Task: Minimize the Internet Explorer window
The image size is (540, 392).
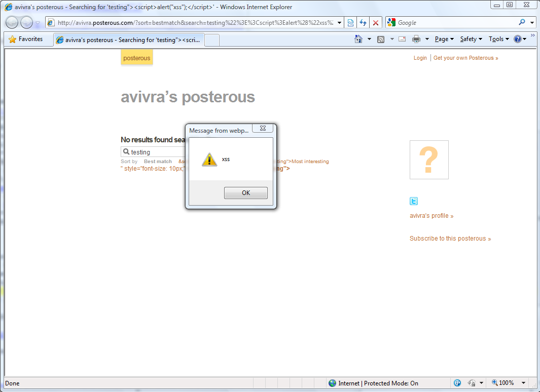Action: point(497,5)
